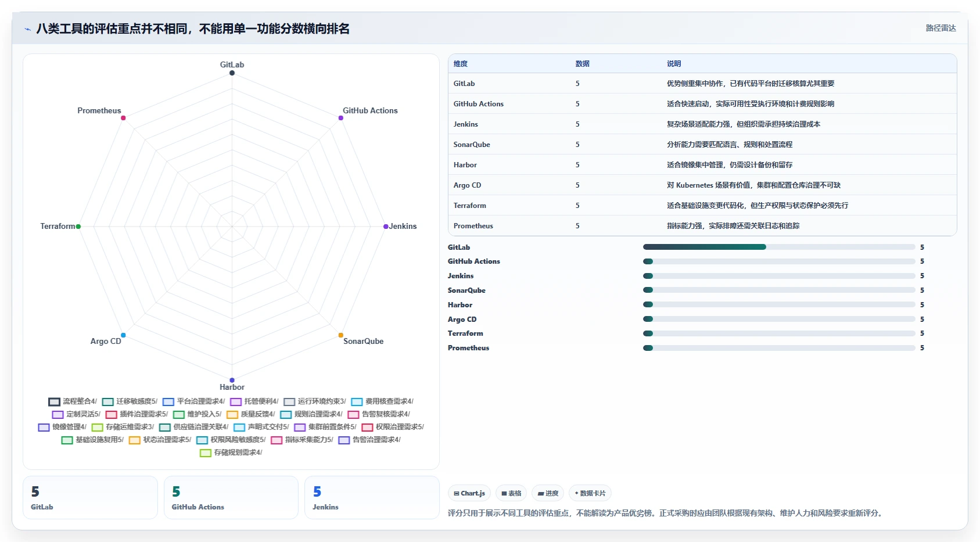
Task: Toggle the 维护投入5 legend entry
Action: click(x=197, y=414)
